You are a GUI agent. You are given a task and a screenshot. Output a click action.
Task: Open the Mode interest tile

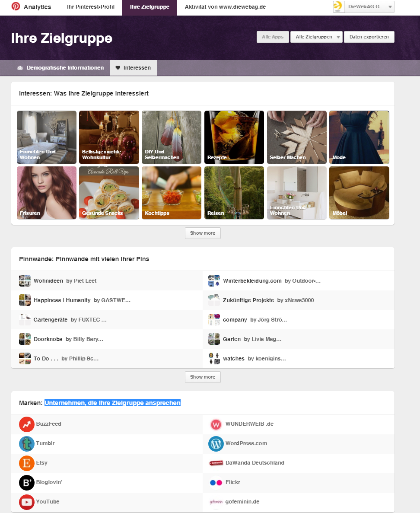tap(359, 137)
